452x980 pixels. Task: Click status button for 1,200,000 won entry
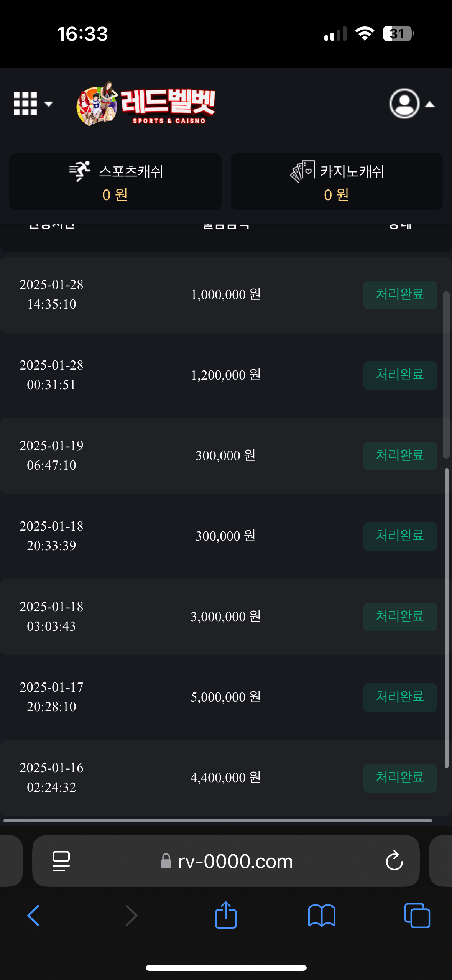coord(400,375)
